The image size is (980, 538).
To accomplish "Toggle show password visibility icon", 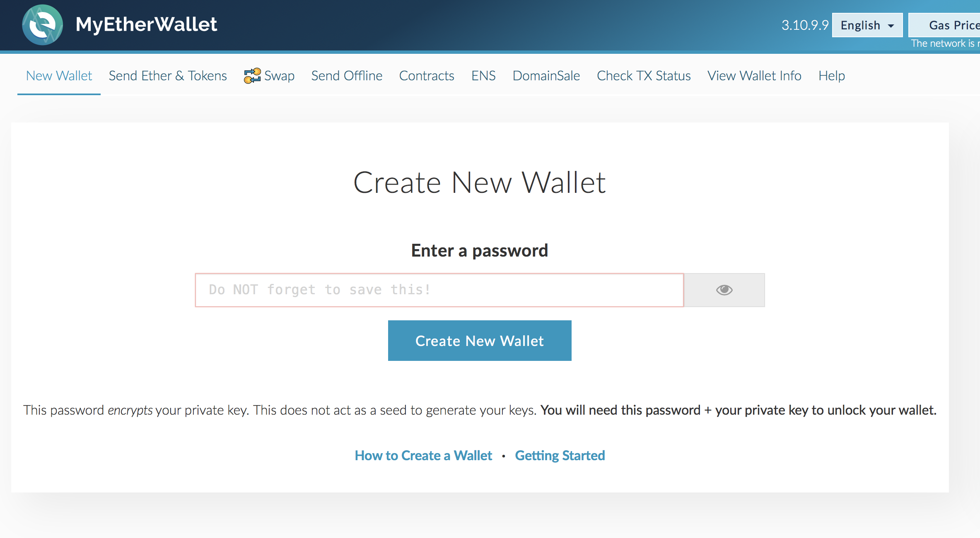I will (724, 290).
